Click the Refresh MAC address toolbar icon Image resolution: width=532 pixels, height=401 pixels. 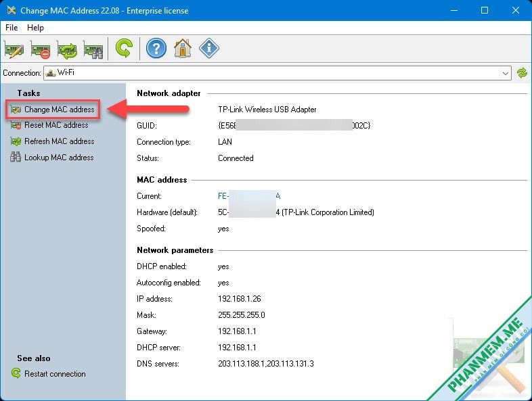[x=67, y=50]
